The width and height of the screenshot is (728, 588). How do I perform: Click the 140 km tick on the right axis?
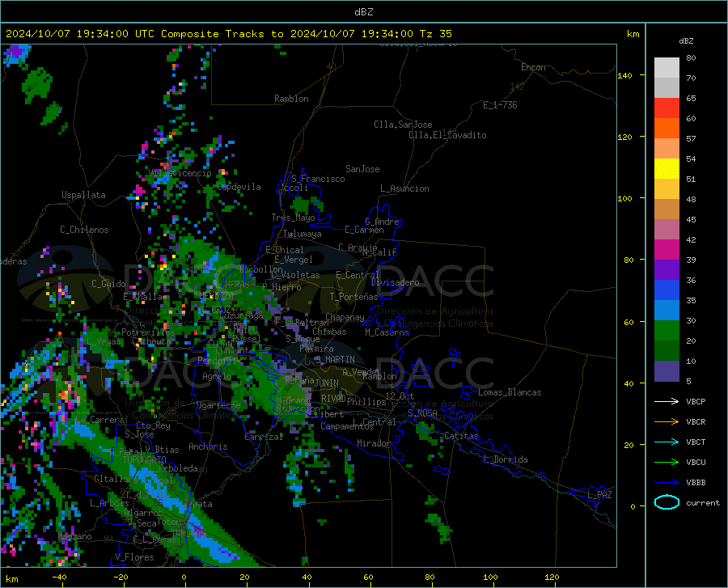(x=625, y=76)
